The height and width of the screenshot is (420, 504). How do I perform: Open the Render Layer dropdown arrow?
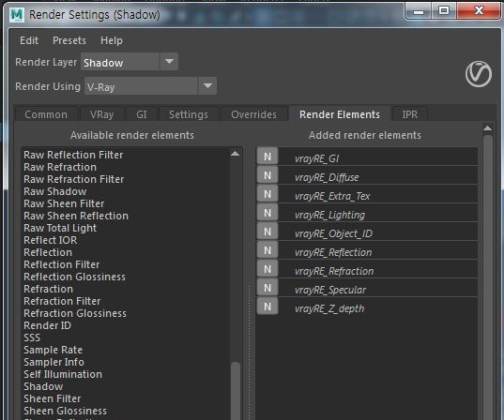(x=169, y=61)
